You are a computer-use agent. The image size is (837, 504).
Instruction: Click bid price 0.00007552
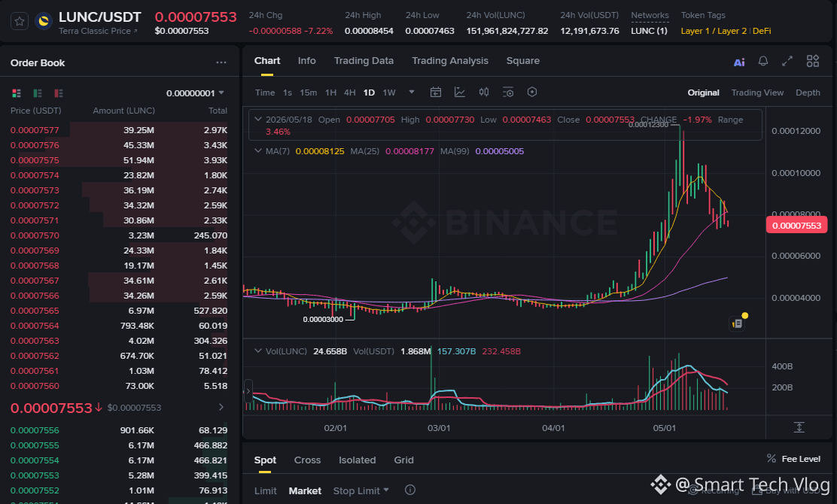tap(35, 490)
